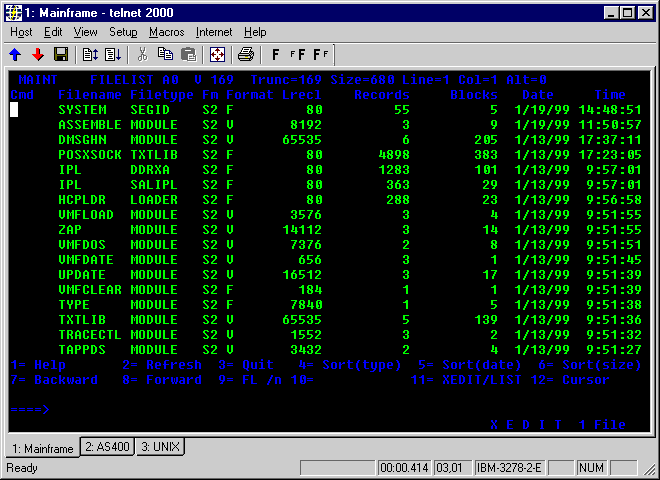Click the red down arrow toolbar icon
Screen dimensions: 660x480
coord(38,54)
